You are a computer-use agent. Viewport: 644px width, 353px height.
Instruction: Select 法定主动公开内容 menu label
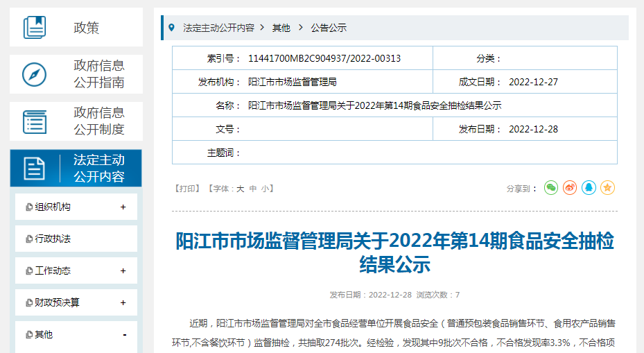99,169
